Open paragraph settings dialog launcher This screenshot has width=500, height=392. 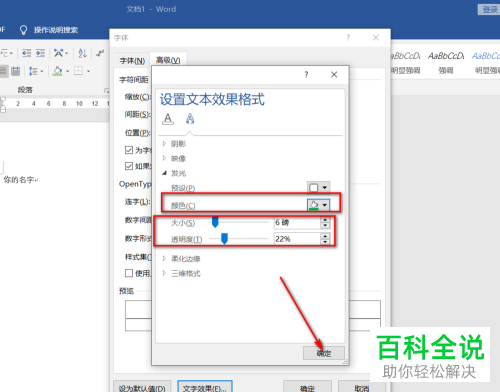click(106, 90)
